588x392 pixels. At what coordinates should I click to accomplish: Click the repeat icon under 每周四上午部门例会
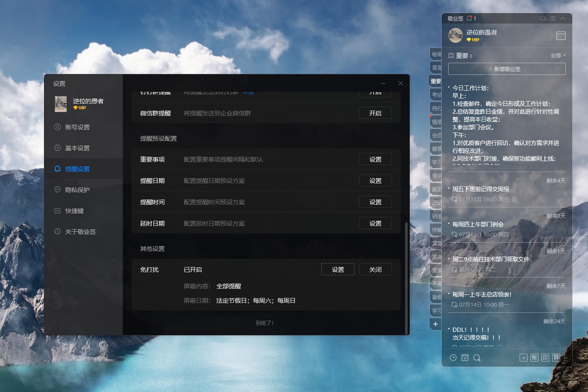tap(454, 234)
